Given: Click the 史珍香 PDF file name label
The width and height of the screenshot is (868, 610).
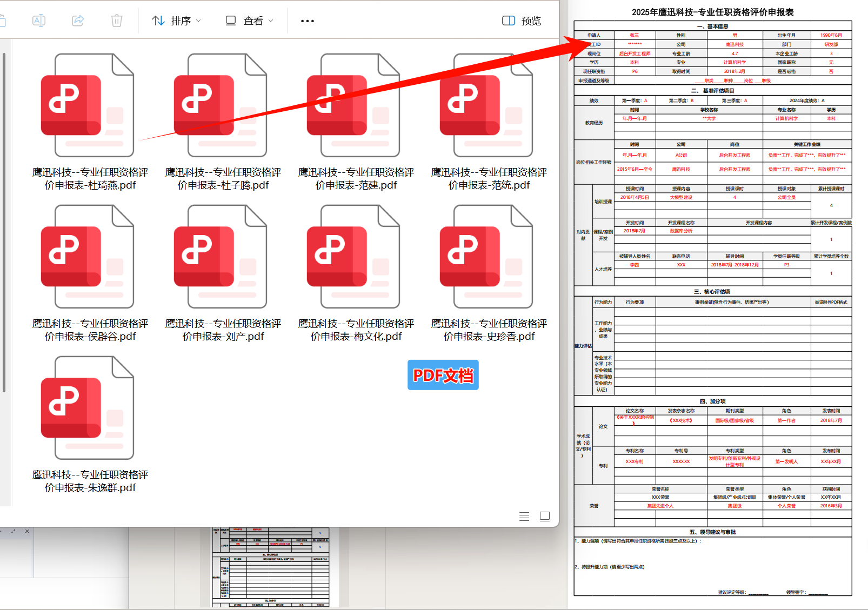Looking at the screenshot, I should point(489,330).
